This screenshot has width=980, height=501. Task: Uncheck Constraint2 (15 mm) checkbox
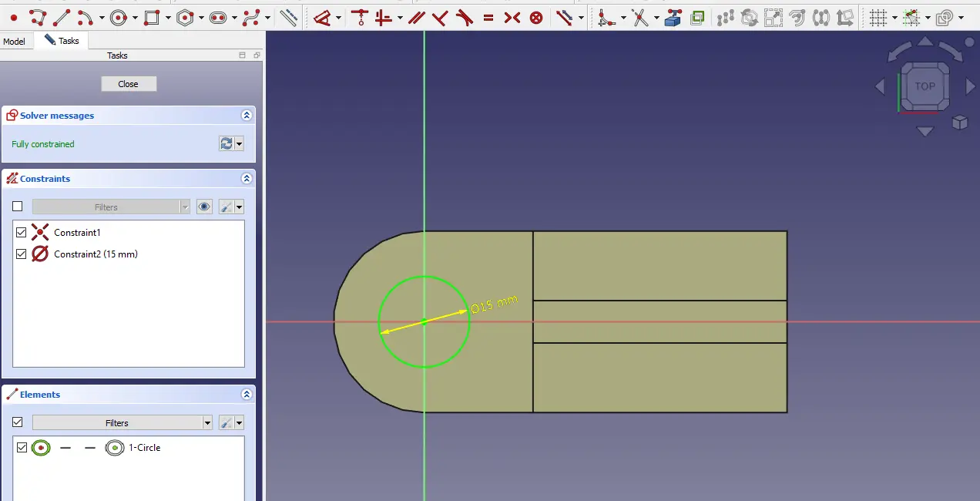tap(22, 254)
